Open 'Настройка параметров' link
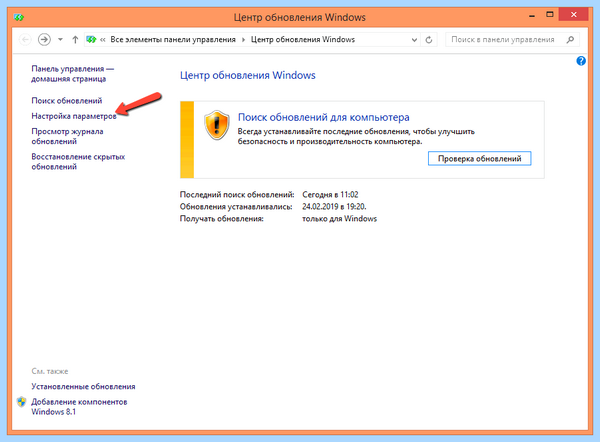Screen dimensions: 600x442 click(74, 116)
